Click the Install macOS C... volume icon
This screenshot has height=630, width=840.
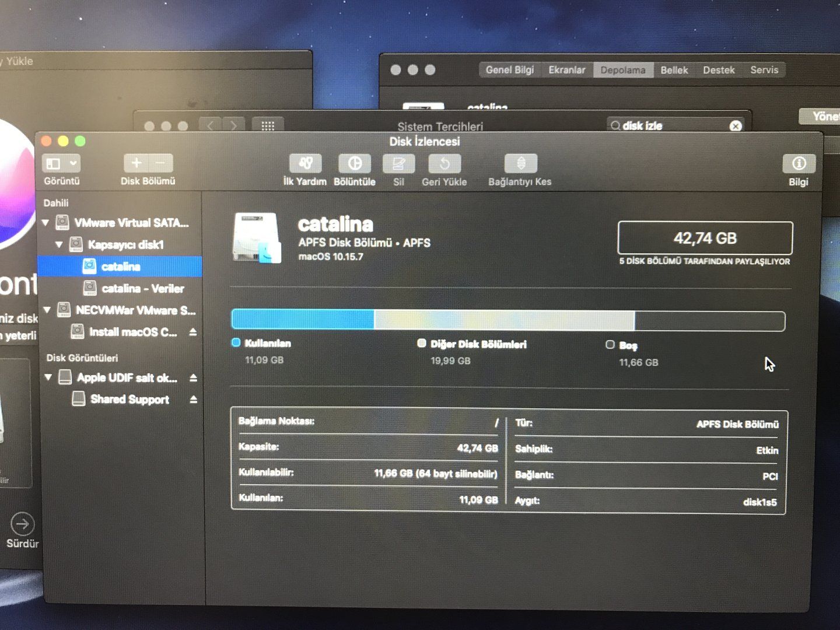click(x=77, y=332)
